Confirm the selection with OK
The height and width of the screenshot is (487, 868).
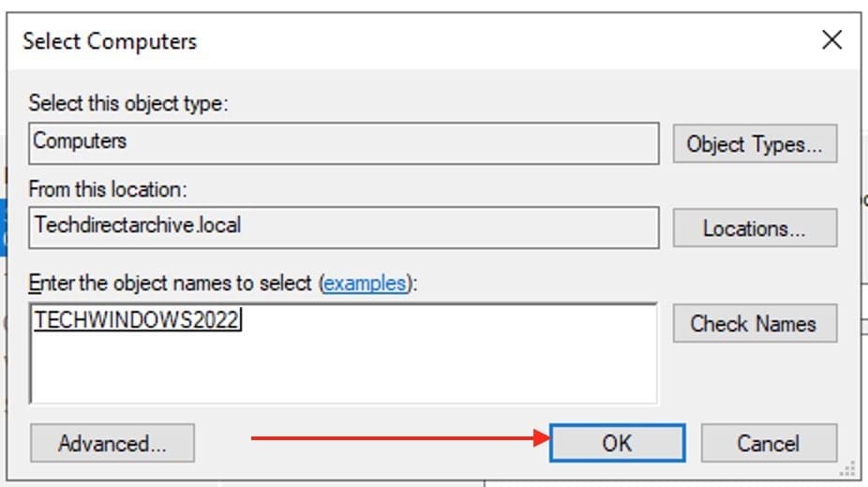click(x=617, y=443)
